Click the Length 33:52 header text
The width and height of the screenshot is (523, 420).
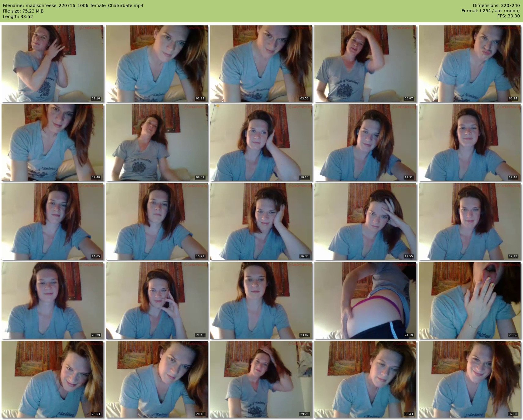click(18, 17)
